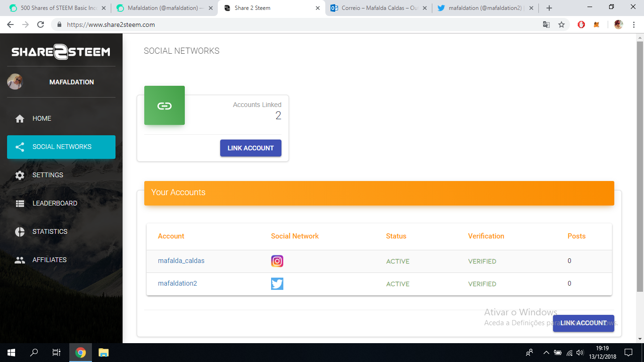Open File Explorer on taskbar
This screenshot has width=644, height=362.
point(103,352)
